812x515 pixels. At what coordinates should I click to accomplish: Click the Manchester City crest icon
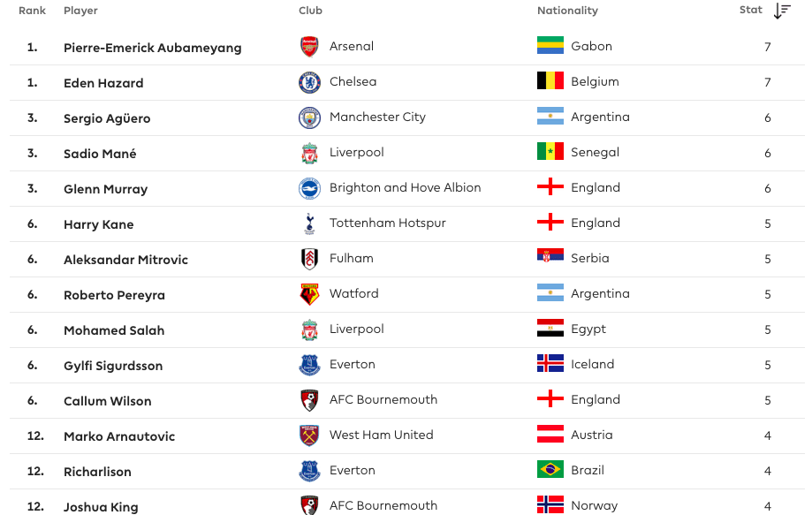309,117
